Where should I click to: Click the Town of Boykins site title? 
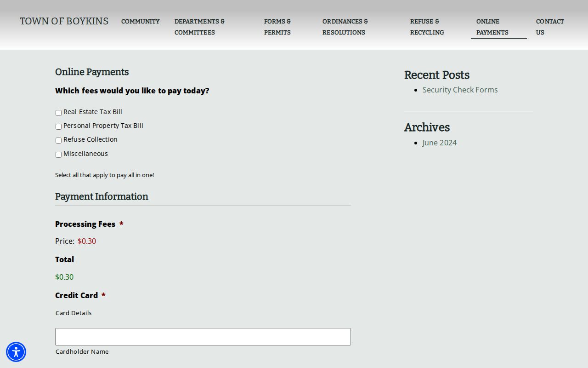click(64, 21)
